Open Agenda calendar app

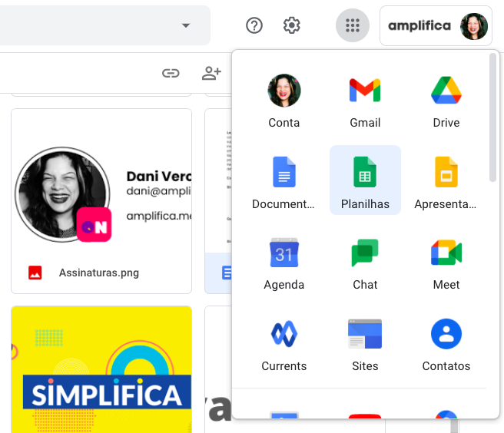[x=283, y=263]
